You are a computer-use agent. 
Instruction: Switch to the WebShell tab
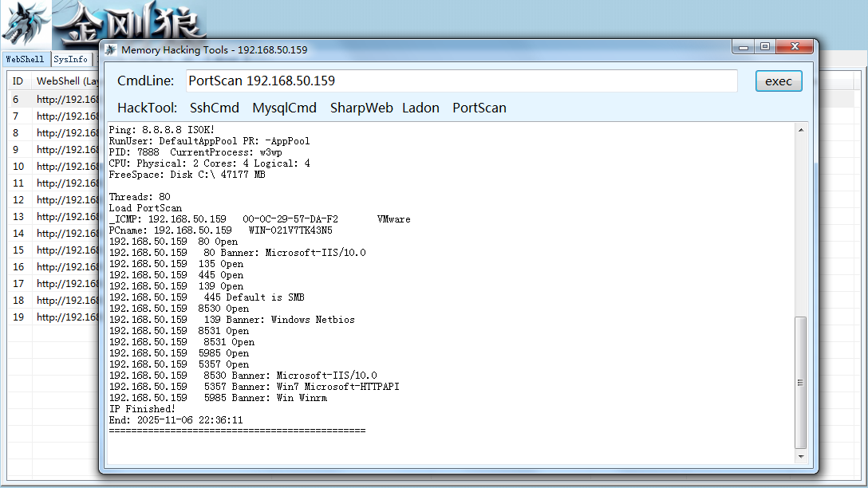(x=25, y=59)
